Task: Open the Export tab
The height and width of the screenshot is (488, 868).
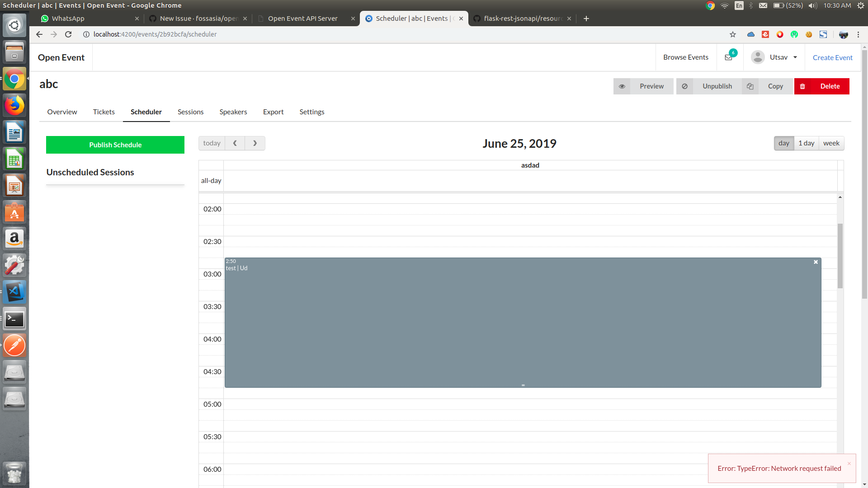Action: [x=274, y=112]
